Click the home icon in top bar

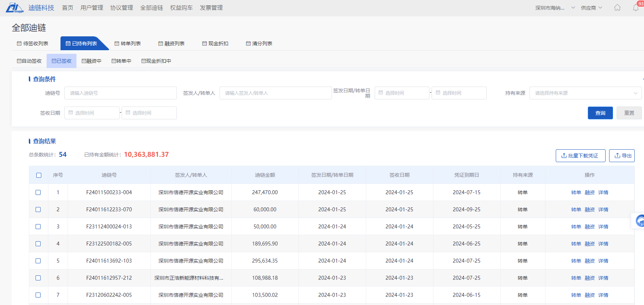point(617,7)
